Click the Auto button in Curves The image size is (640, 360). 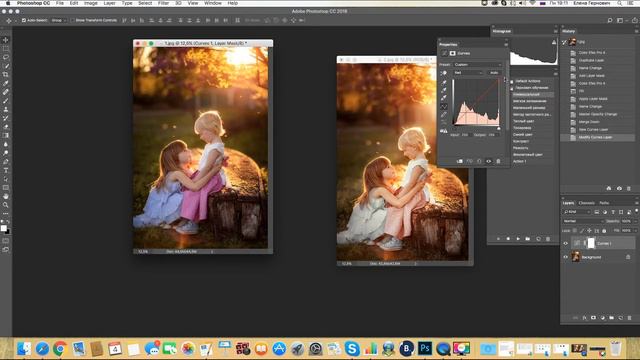494,73
